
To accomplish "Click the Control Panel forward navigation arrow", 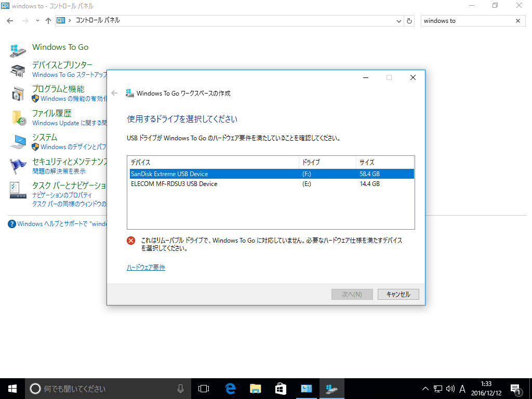I will pos(25,21).
